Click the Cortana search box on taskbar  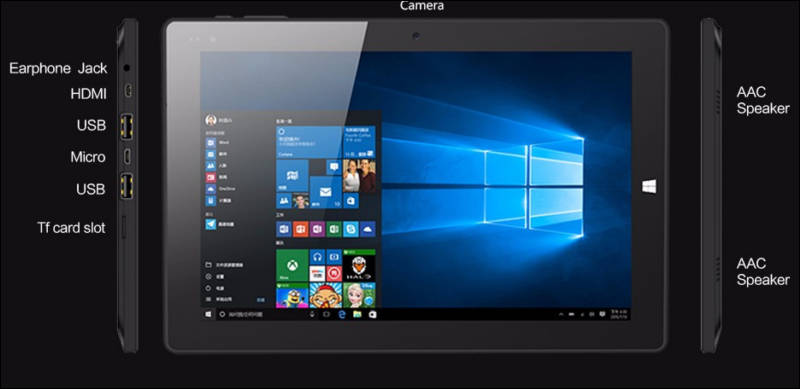pyautogui.click(x=261, y=314)
